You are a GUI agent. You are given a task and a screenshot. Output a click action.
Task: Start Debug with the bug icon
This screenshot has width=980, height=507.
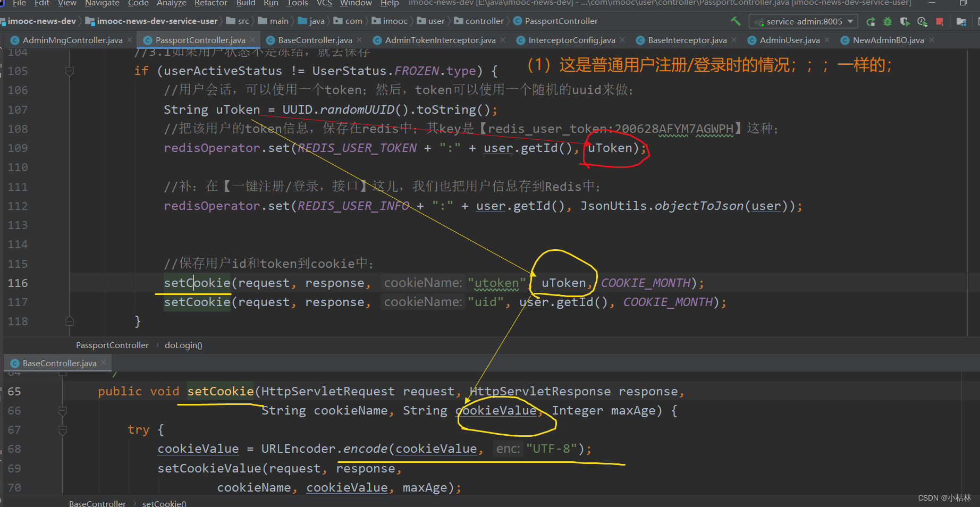pos(888,21)
